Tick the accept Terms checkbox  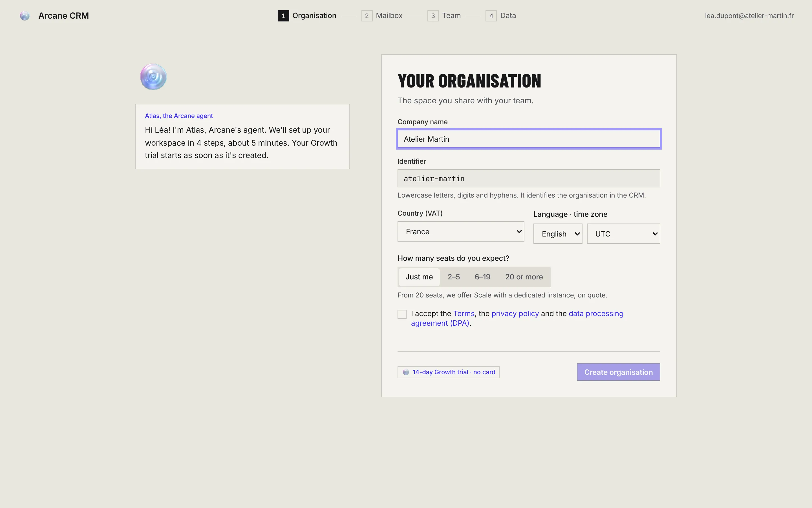[402, 314]
